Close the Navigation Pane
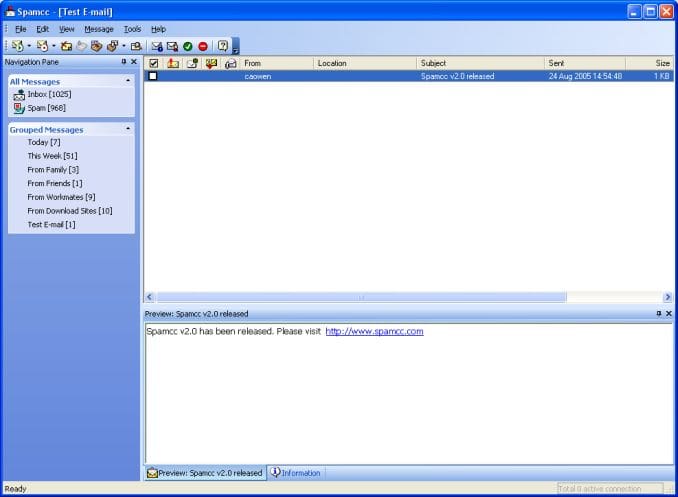Image resolution: width=678 pixels, height=497 pixels. [134, 62]
